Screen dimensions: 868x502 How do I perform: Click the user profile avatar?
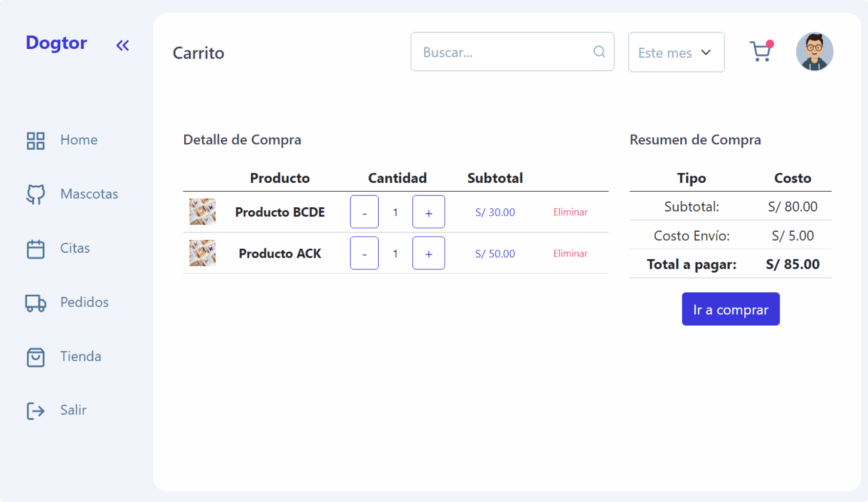[x=814, y=52]
